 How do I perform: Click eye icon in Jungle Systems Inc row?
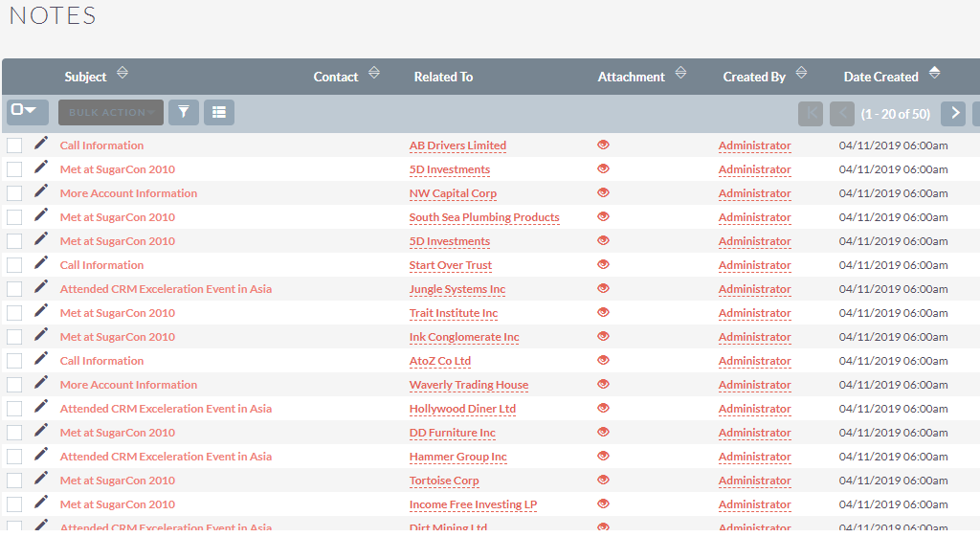tap(603, 288)
